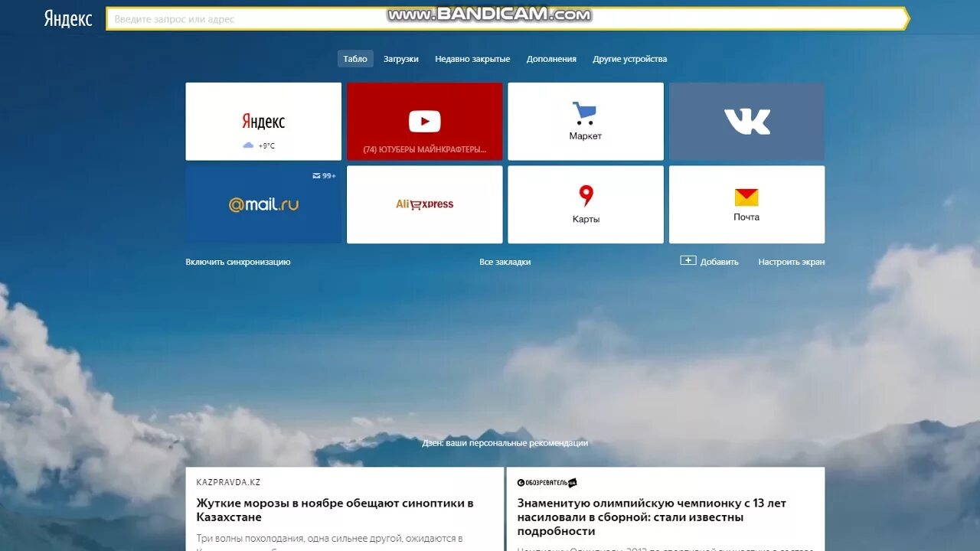Open the KAZPRAVDA.KZ source label
This screenshot has height=551, width=980.
click(228, 482)
